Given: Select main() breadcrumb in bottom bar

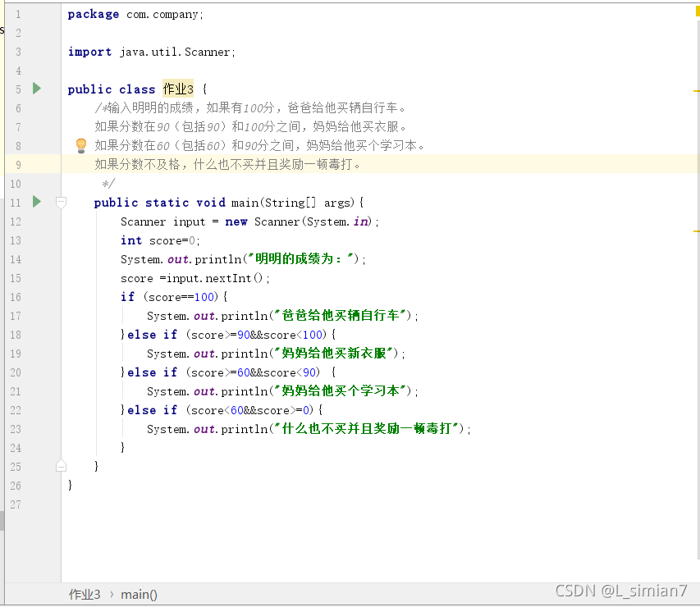Looking at the screenshot, I should [139, 595].
